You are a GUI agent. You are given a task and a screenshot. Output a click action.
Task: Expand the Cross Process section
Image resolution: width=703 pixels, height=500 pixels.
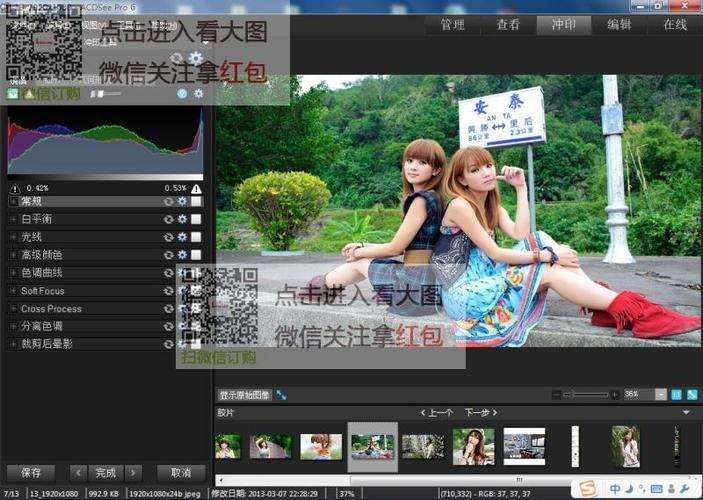pyautogui.click(x=13, y=309)
